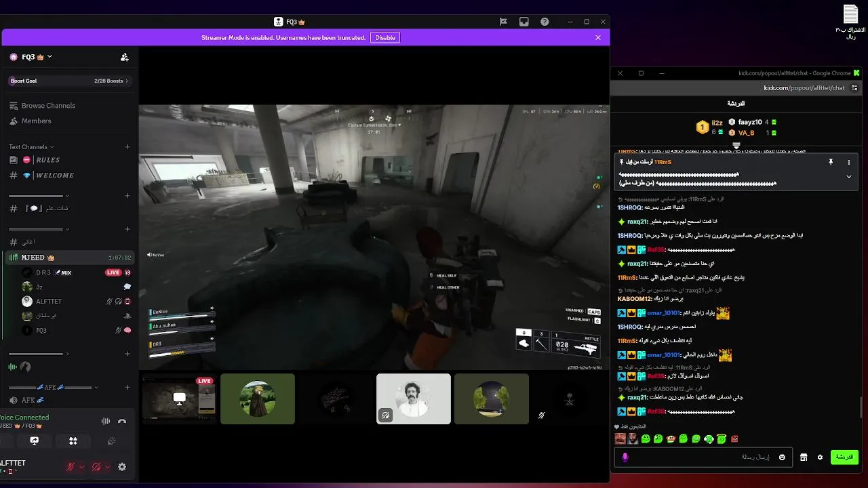Open microphone input options chevron
This screenshot has height=488, width=868.
click(x=82, y=467)
